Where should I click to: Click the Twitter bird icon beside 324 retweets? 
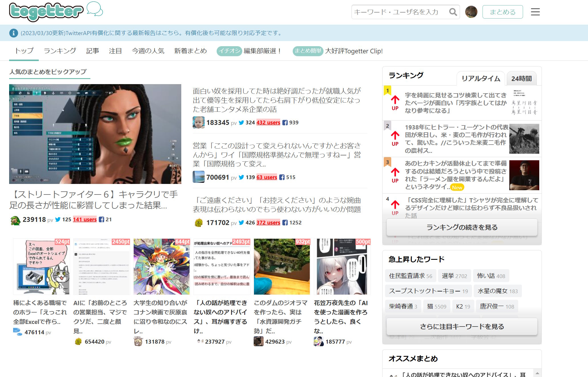(x=241, y=122)
